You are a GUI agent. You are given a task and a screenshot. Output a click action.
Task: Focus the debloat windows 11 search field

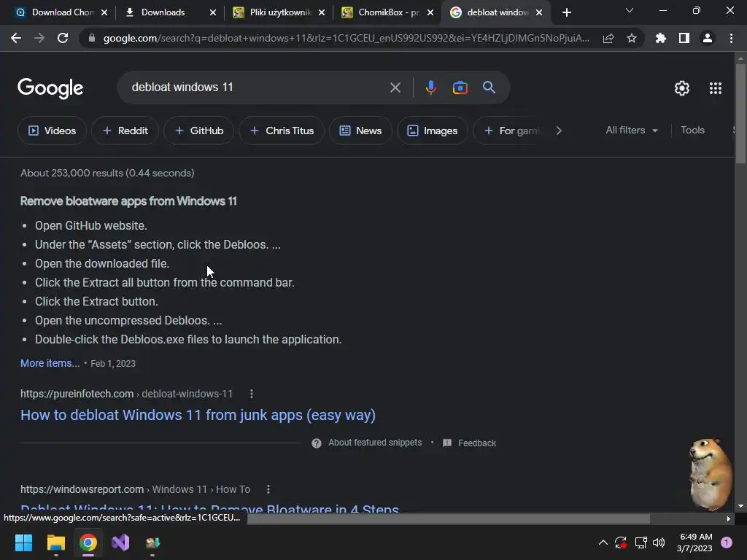[258, 87]
